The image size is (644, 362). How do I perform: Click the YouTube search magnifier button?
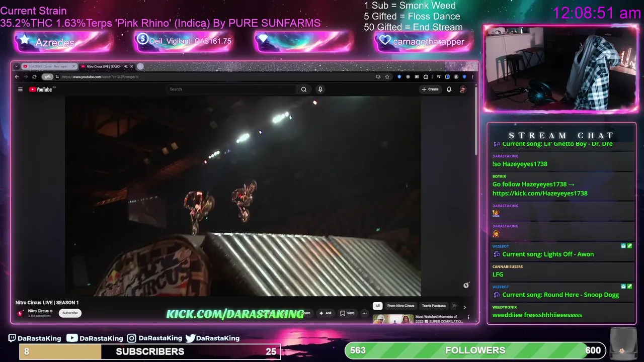(x=304, y=89)
